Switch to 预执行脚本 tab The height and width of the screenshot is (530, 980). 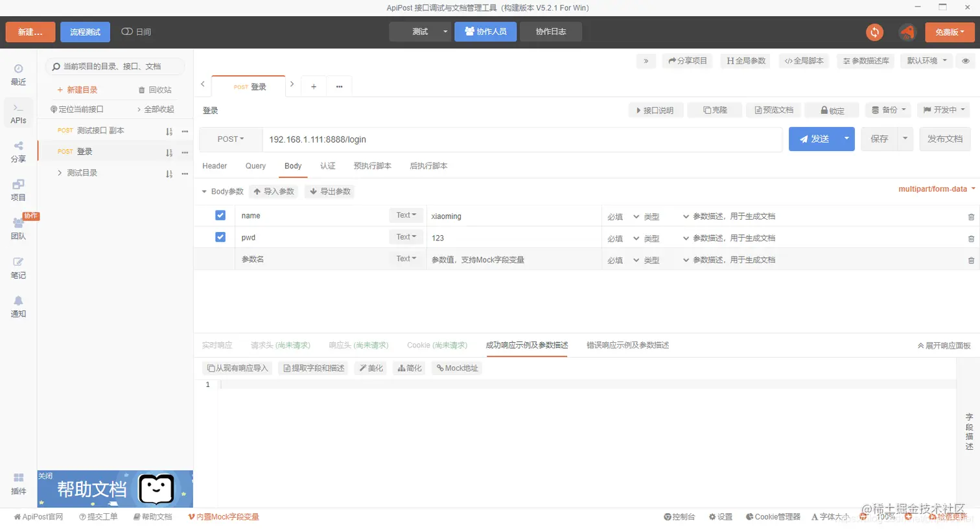click(x=372, y=167)
